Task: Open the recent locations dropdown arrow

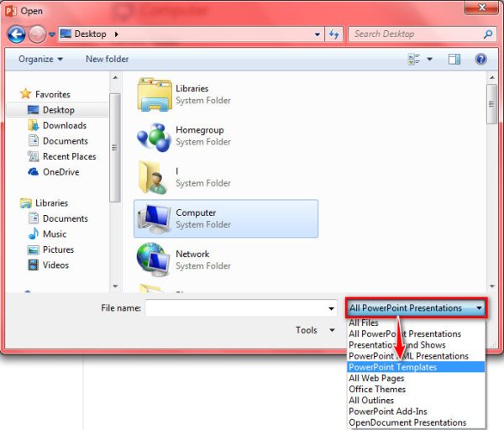Action: tap(52, 34)
